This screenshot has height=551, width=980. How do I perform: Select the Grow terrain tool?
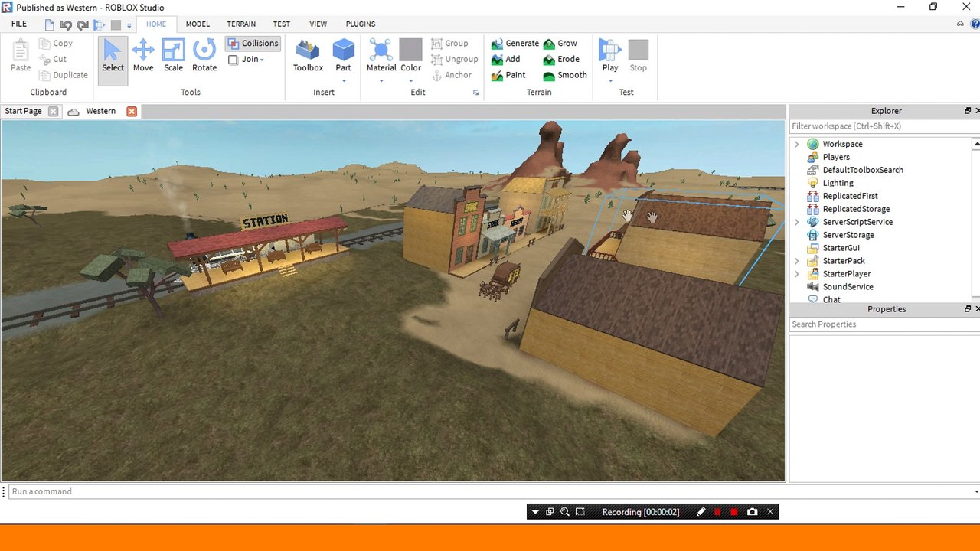[x=560, y=44]
